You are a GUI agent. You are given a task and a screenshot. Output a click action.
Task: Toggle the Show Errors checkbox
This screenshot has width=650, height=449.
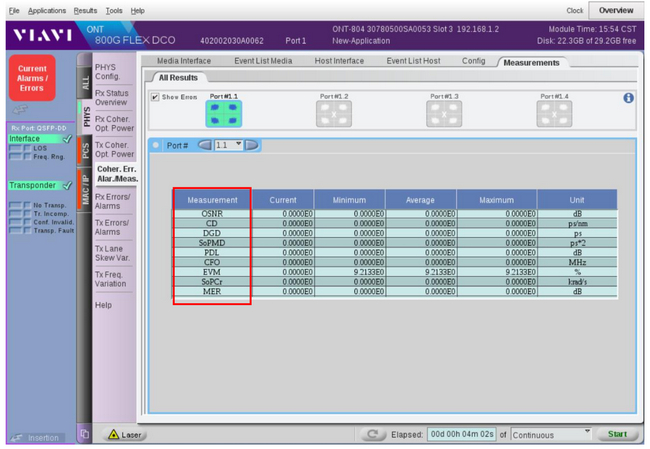(155, 97)
